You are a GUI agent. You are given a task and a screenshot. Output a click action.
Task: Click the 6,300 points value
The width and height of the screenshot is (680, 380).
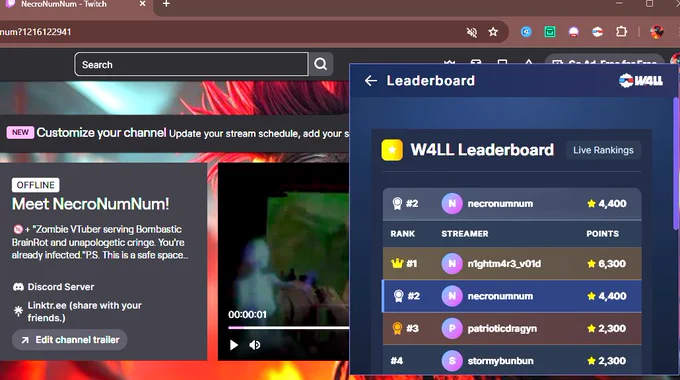tap(612, 264)
